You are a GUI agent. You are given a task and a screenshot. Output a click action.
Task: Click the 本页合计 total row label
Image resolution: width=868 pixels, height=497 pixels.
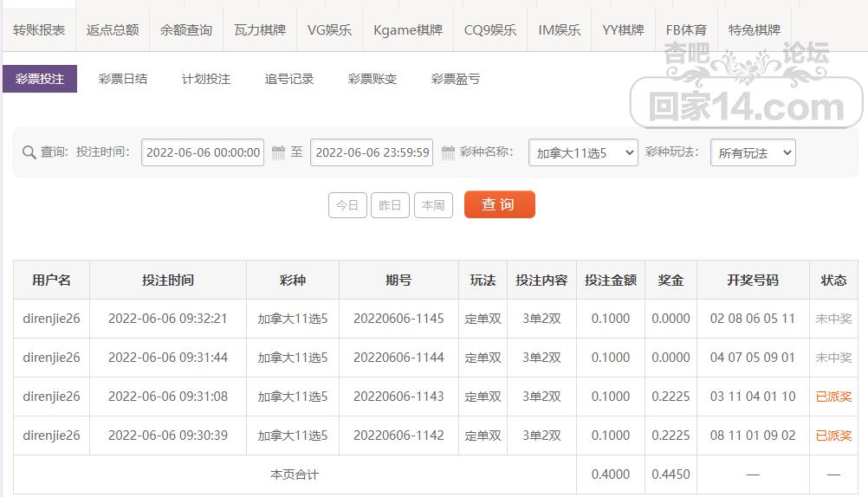coord(295,474)
